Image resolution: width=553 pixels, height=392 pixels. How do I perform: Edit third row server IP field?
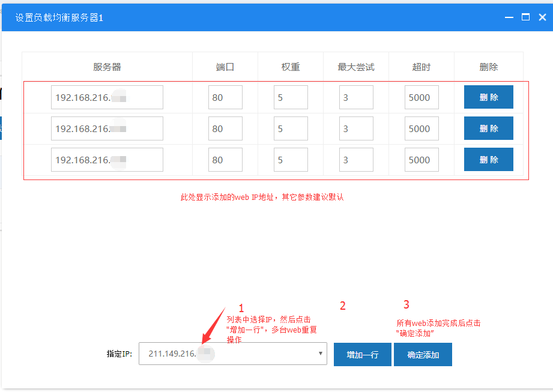[x=107, y=160]
